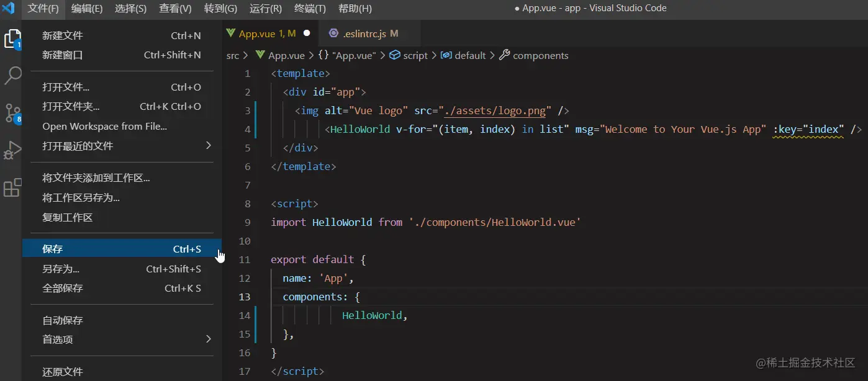Viewport: 868px width, 381px height.
Task: Click the script cube breadcrumb icon
Action: point(394,55)
